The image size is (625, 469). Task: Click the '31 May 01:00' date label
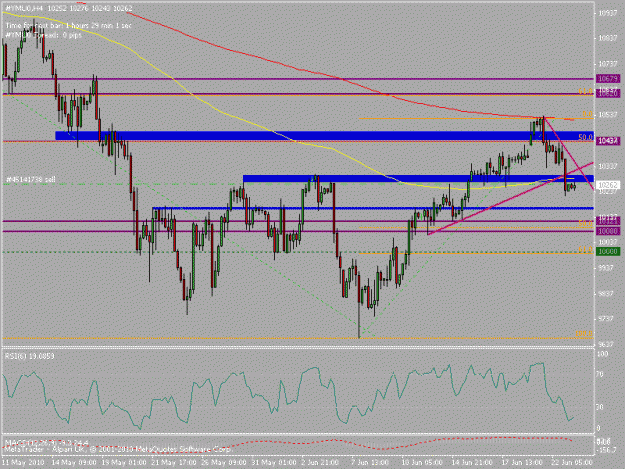tap(274, 463)
